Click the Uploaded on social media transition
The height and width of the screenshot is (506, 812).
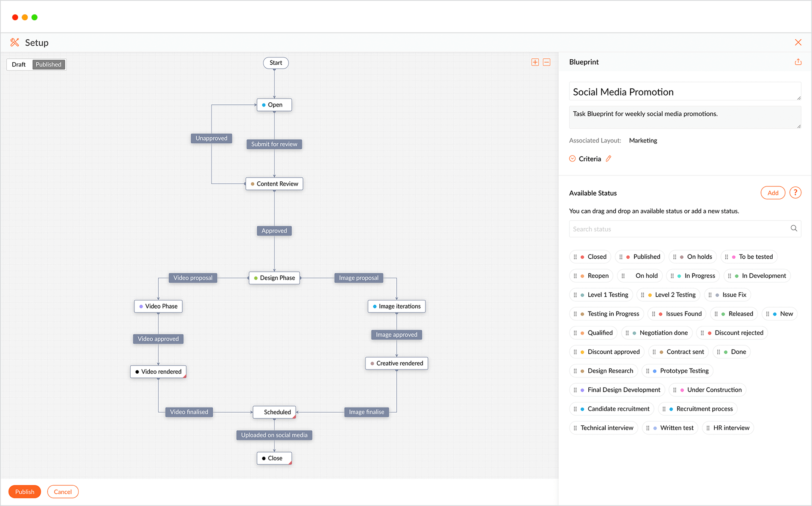(x=274, y=435)
